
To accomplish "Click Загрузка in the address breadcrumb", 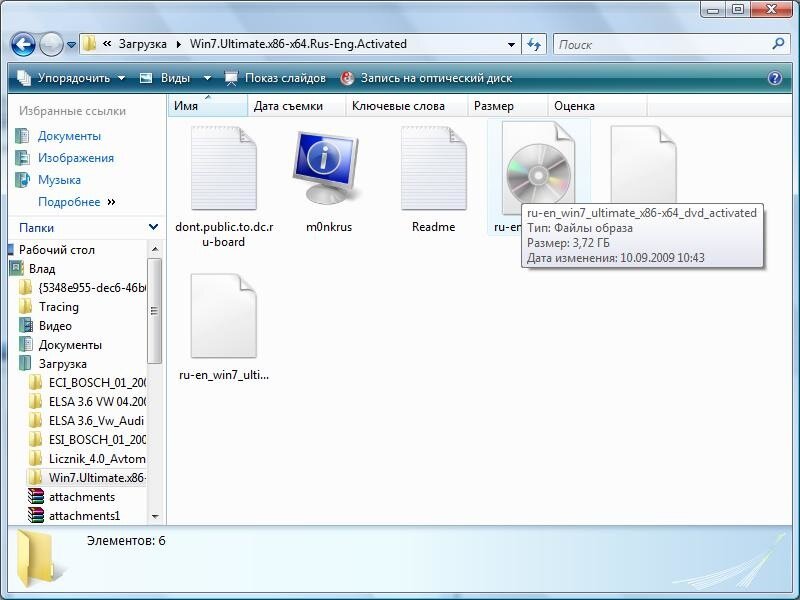I will coord(142,44).
